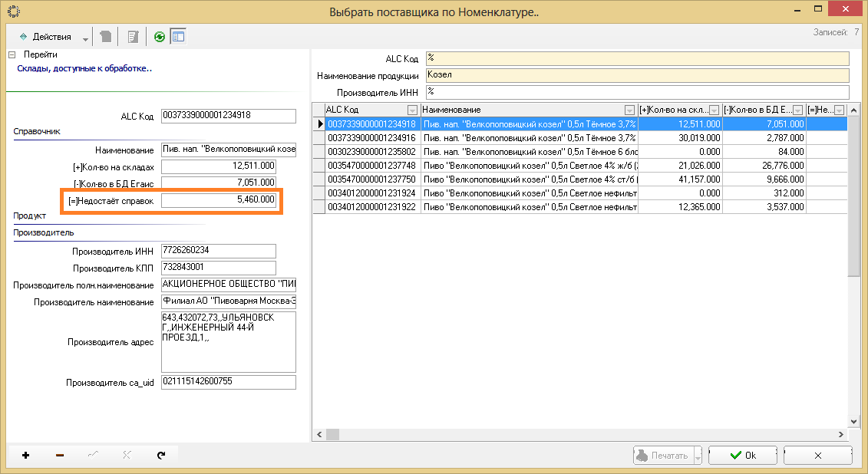Click the vertical scrollbar thumb of the grid
The width and height of the screenshot is (868, 474).
853,196
